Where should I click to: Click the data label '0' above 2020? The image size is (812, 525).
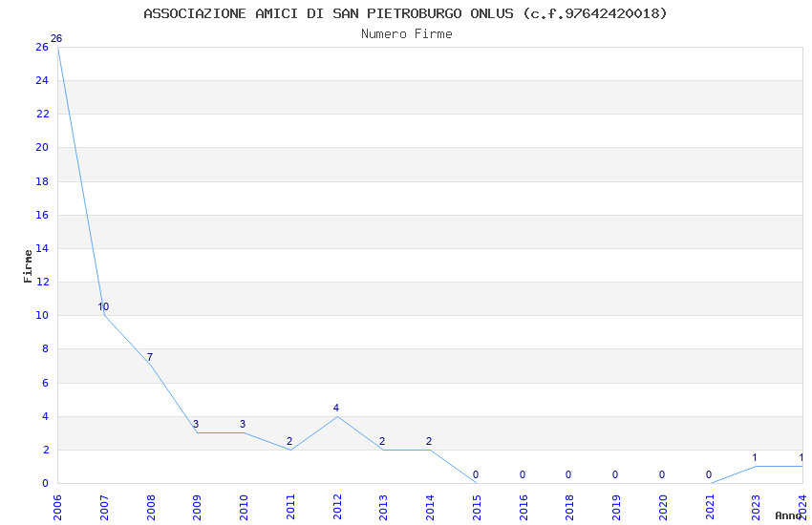(x=662, y=474)
